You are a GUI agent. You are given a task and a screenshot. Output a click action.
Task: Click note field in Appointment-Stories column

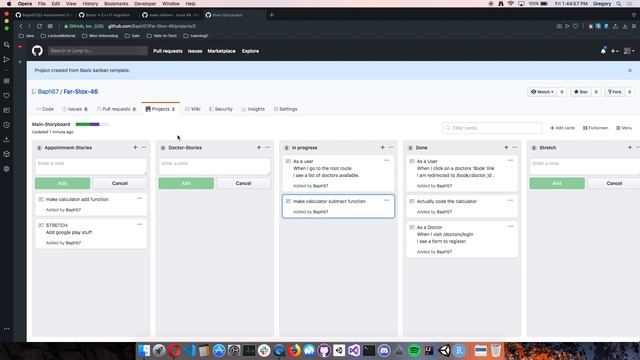pos(91,167)
